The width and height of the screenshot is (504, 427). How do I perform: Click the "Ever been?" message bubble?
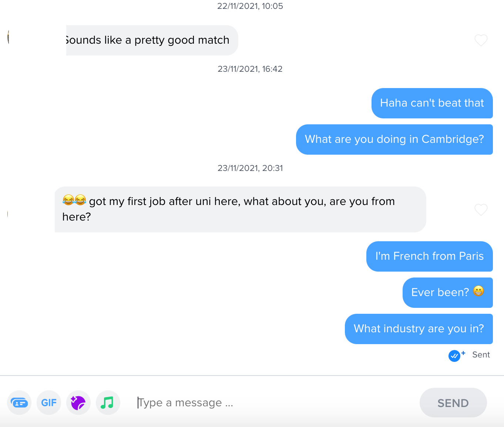click(x=448, y=293)
